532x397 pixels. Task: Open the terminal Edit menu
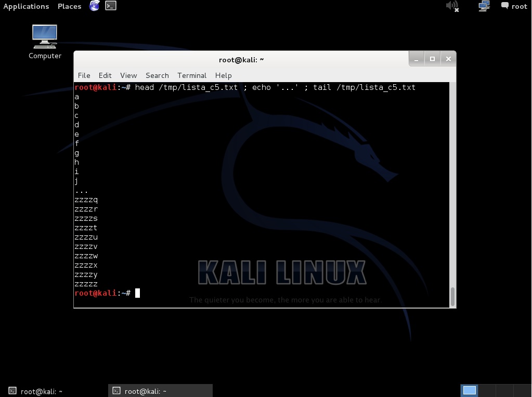[105, 75]
